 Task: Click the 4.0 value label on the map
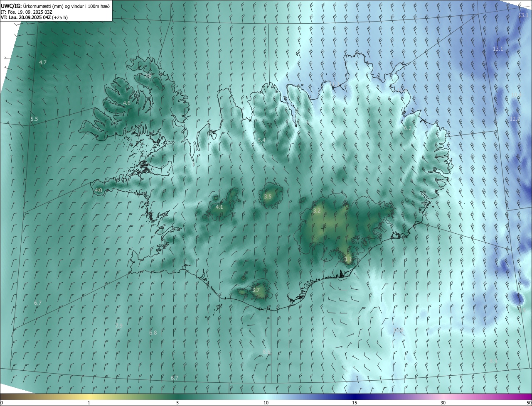click(99, 190)
